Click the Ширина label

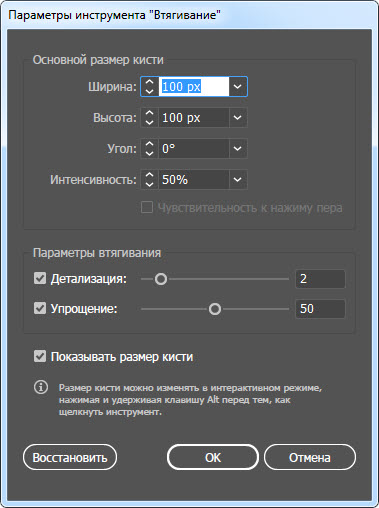tap(112, 87)
